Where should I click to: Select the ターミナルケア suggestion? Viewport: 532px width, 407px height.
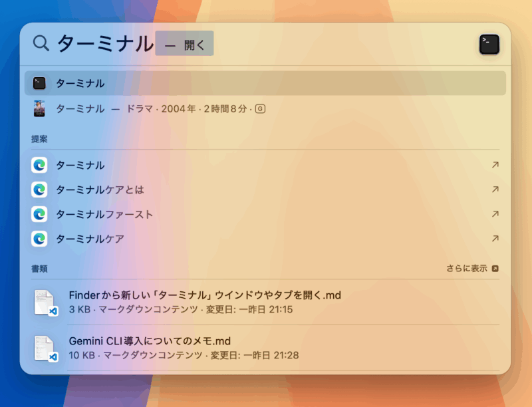tap(265, 239)
